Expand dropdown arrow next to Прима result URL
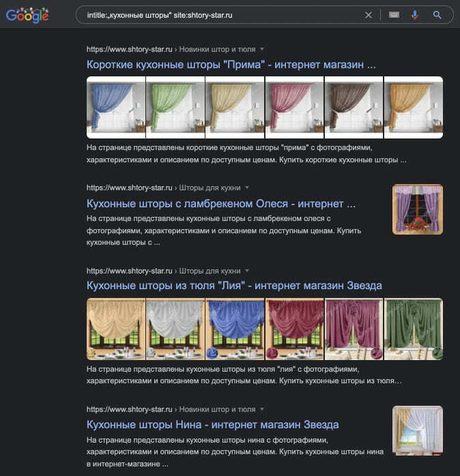 (x=262, y=49)
